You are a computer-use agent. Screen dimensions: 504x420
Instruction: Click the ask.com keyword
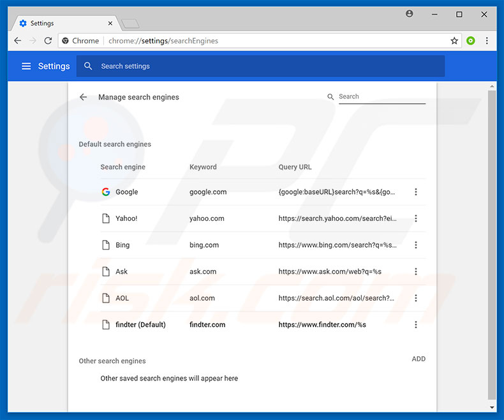(203, 272)
